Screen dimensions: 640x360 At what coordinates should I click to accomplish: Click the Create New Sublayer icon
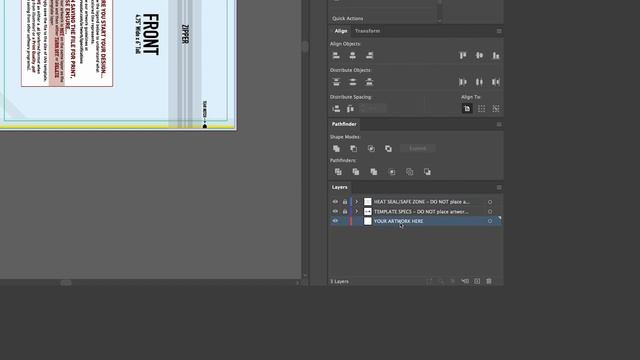(465, 281)
